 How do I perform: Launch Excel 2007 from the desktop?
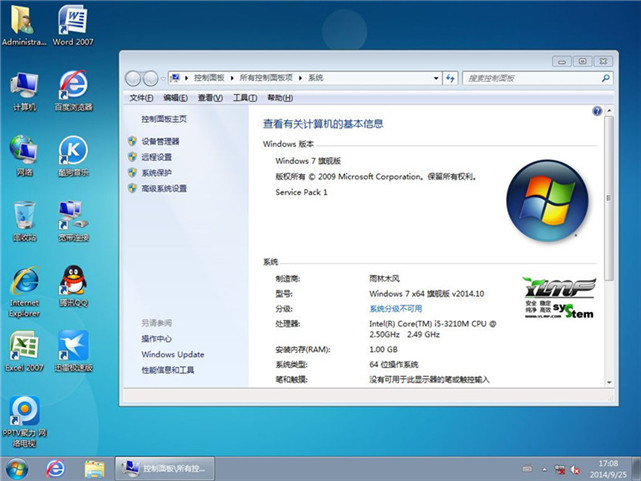tap(25, 351)
